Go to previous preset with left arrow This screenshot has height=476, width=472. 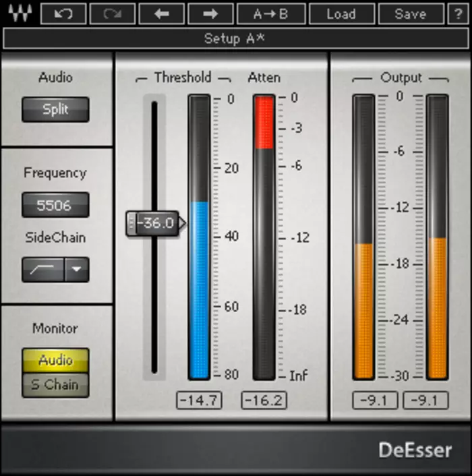[x=160, y=13]
